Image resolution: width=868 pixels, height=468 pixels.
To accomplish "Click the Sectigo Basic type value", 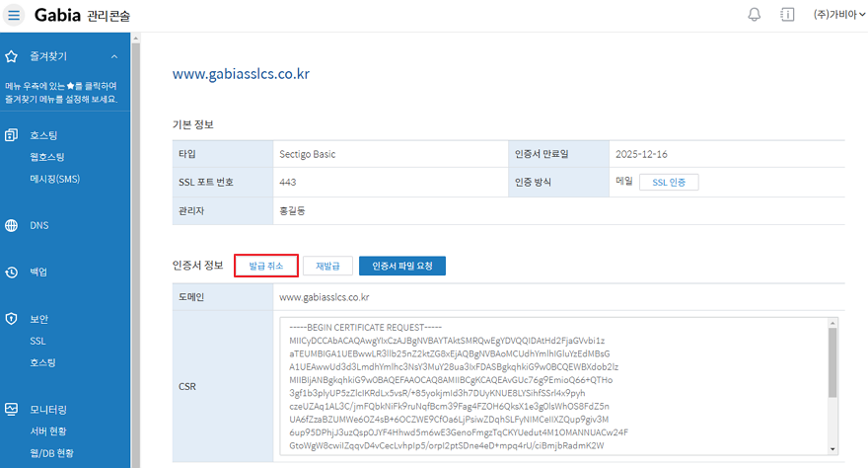I will [307, 154].
